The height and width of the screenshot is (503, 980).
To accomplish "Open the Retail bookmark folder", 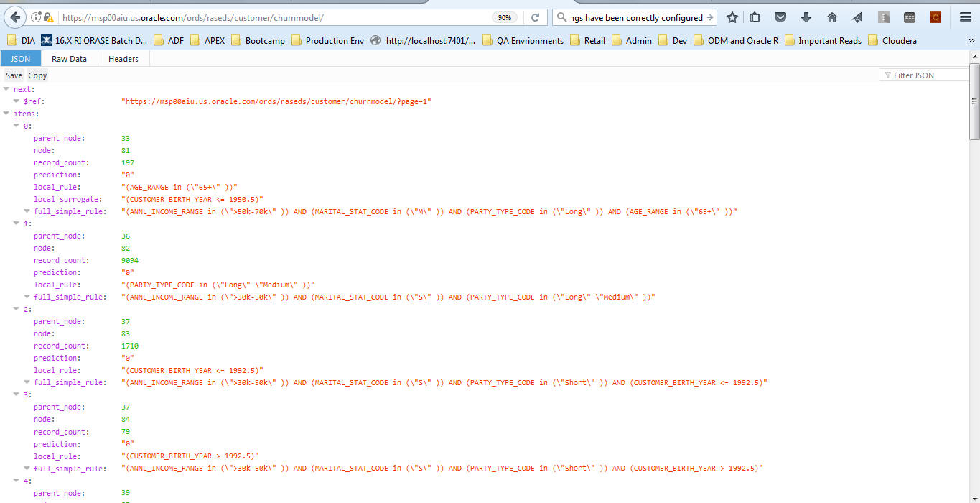I will [x=587, y=41].
